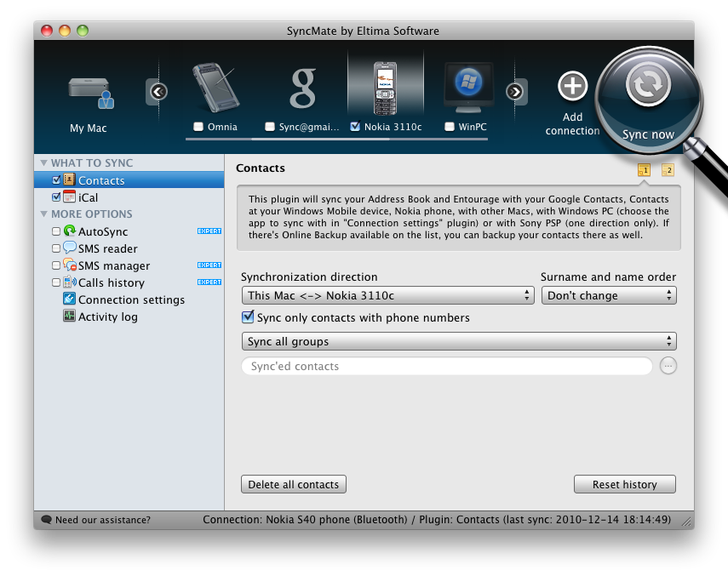The width and height of the screenshot is (728, 576).
Task: Select the Omnia device icon
Action: click(215, 87)
